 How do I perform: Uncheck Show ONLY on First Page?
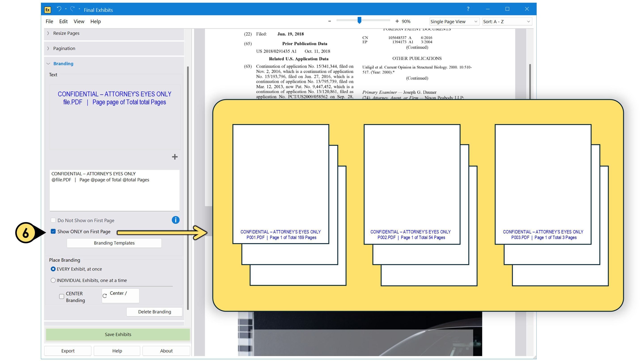(53, 231)
